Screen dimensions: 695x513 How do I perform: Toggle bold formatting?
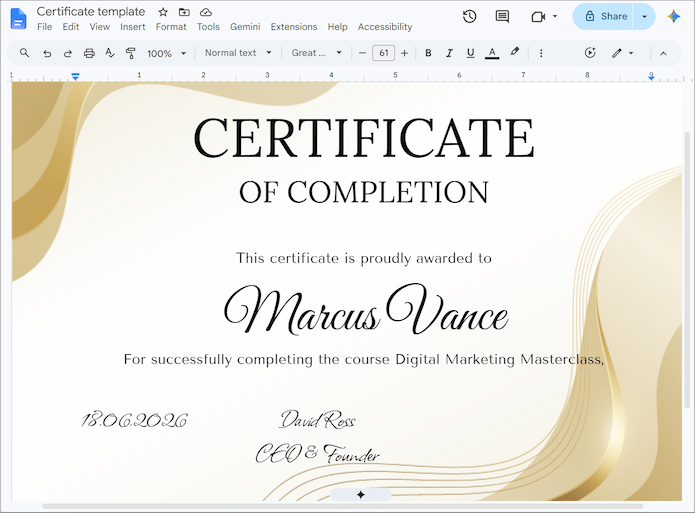pyautogui.click(x=428, y=53)
